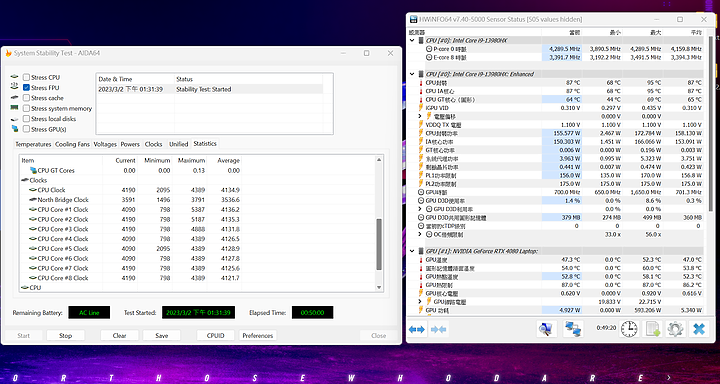The height and width of the screenshot is (384, 720).
Task: Click memory module icon beside Stress system memory
Action: point(15,108)
